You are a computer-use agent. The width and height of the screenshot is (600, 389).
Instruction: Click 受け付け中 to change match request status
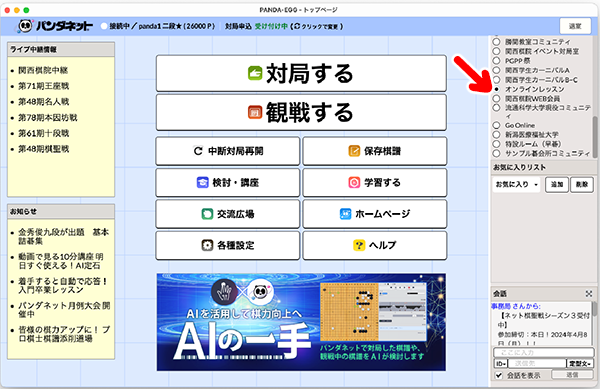[x=271, y=26]
